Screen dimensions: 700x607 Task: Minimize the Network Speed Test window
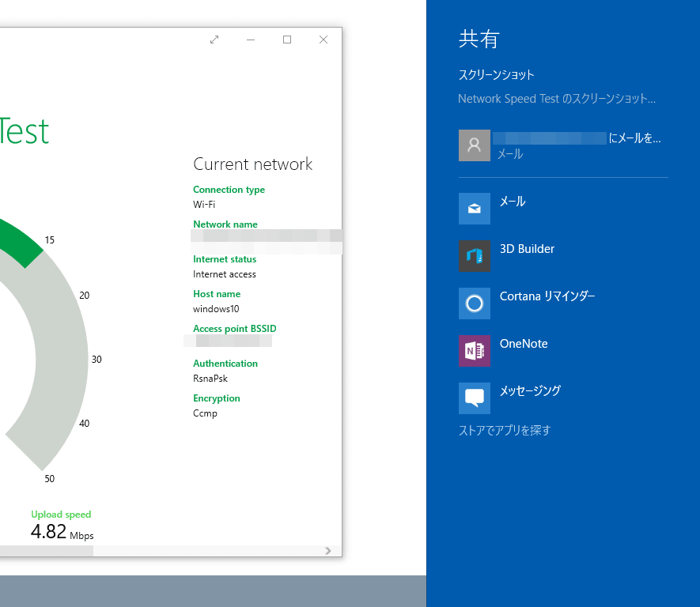[251, 40]
